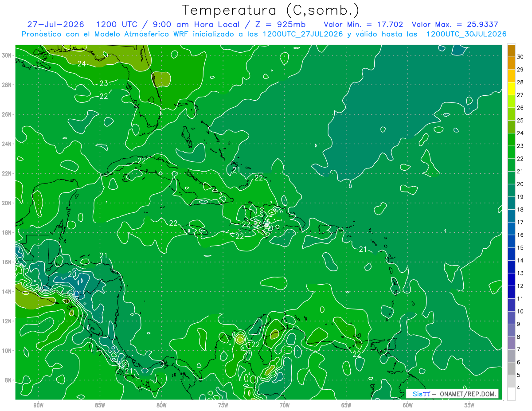Click the '1200UTC_27JUL2026' initialization time text

click(x=302, y=34)
